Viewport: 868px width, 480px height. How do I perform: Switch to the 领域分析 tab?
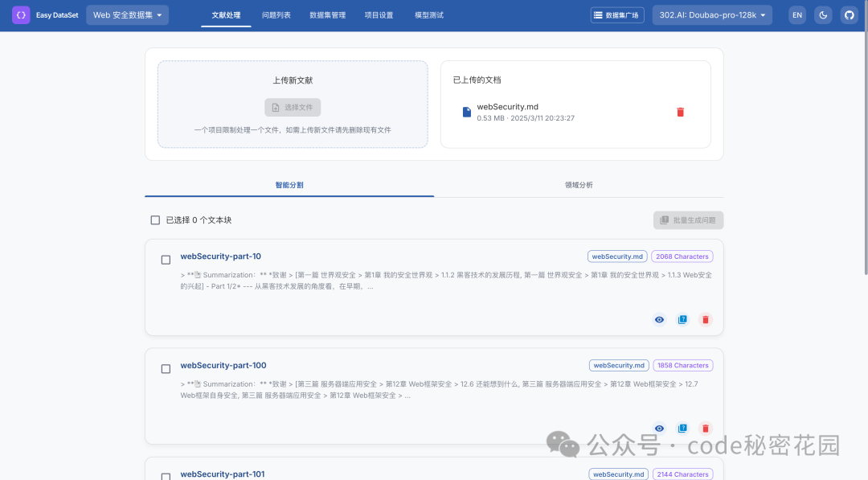click(x=579, y=185)
